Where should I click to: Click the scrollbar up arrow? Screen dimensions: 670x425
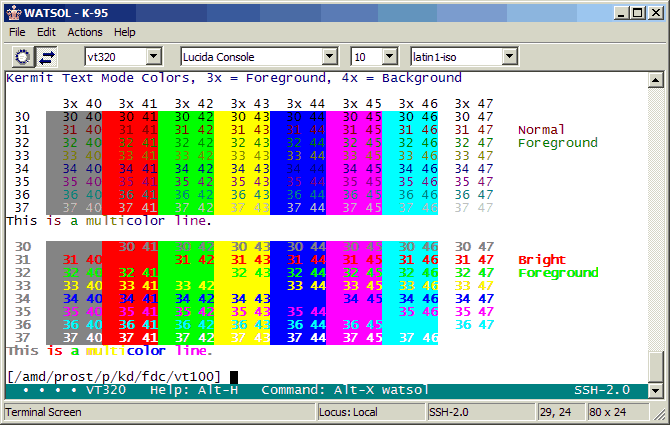[x=656, y=78]
